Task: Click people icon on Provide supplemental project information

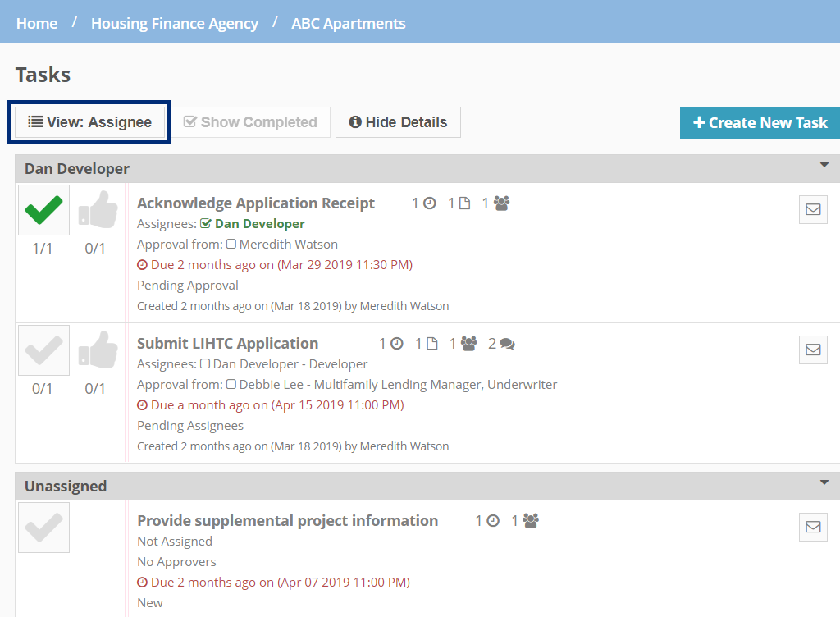Action: coord(531,520)
